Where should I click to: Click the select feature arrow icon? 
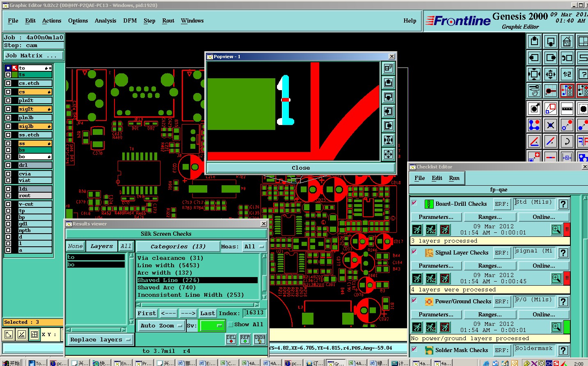534,109
